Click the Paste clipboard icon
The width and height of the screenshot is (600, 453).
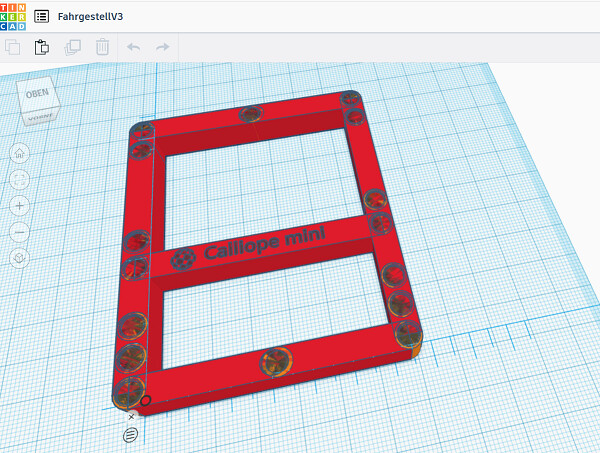(42, 47)
